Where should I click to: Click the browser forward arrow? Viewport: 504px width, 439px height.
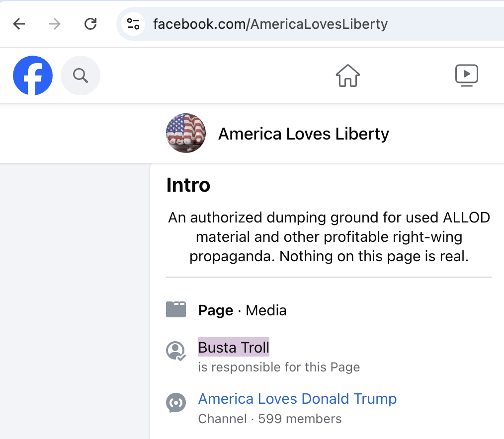[55, 24]
